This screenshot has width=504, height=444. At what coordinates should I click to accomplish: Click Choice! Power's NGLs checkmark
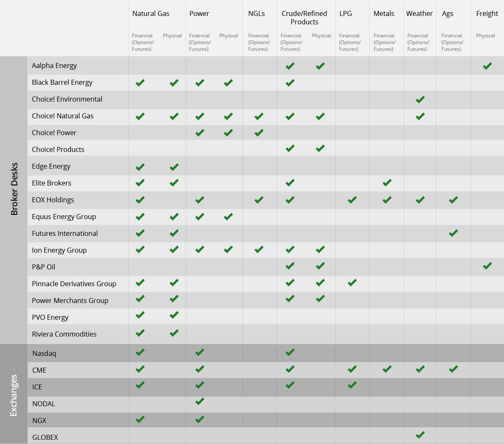[x=259, y=133]
